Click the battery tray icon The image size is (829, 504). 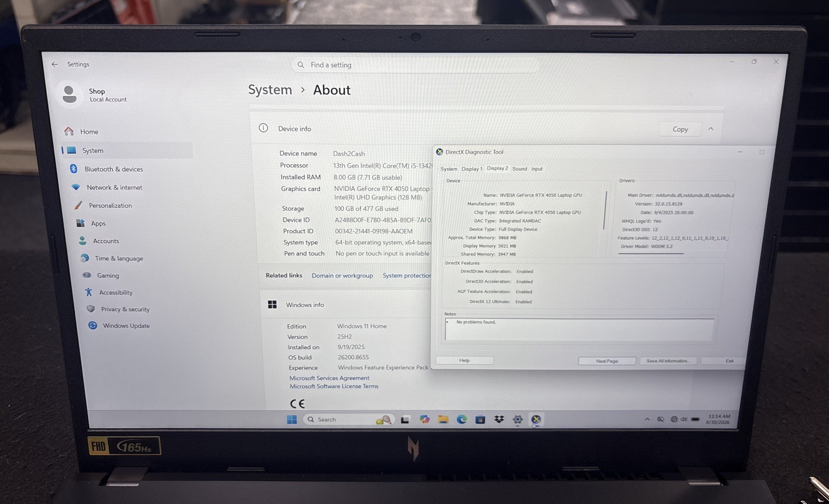[x=695, y=419]
